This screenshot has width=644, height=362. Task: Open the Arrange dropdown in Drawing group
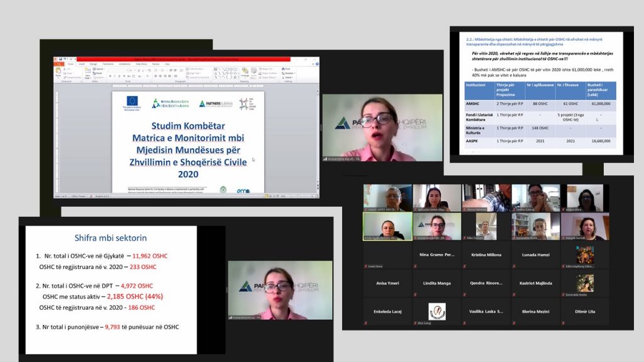point(245,73)
